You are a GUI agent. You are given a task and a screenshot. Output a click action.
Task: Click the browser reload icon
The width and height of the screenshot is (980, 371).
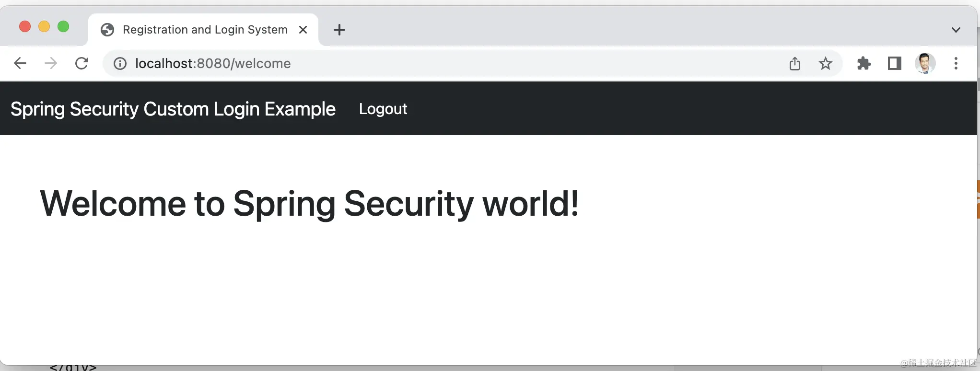[x=82, y=63]
